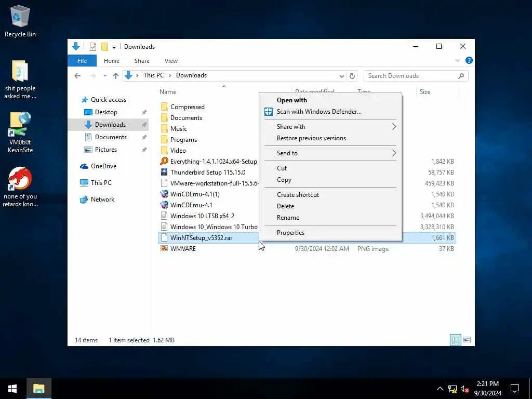Image resolution: width=532 pixels, height=399 pixels.
Task: Go back with the Back arrow
Action: click(77, 76)
